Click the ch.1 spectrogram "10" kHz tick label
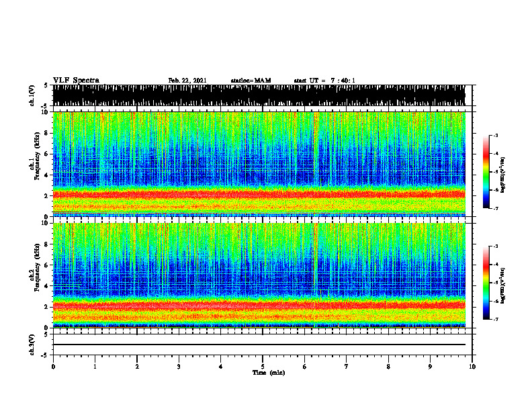Screen dimensions: 532x411 pyautogui.click(x=46, y=112)
